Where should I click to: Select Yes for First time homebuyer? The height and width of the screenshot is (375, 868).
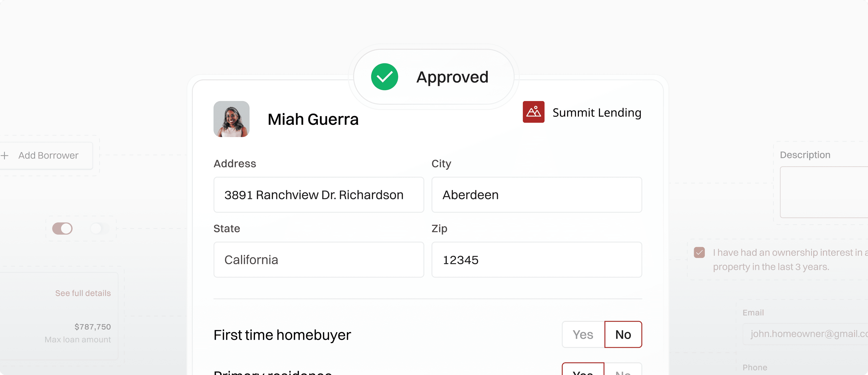point(583,334)
